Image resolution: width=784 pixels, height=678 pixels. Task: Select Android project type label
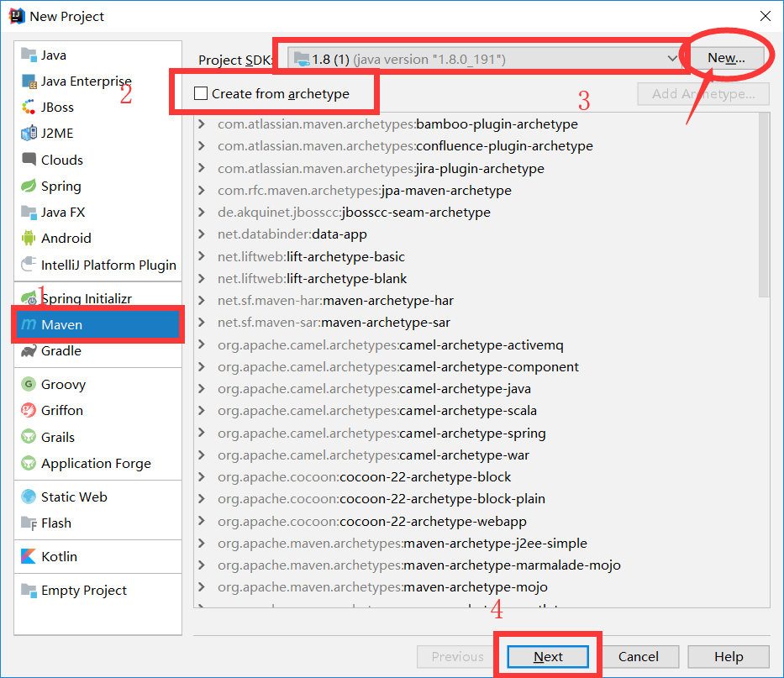coord(66,238)
